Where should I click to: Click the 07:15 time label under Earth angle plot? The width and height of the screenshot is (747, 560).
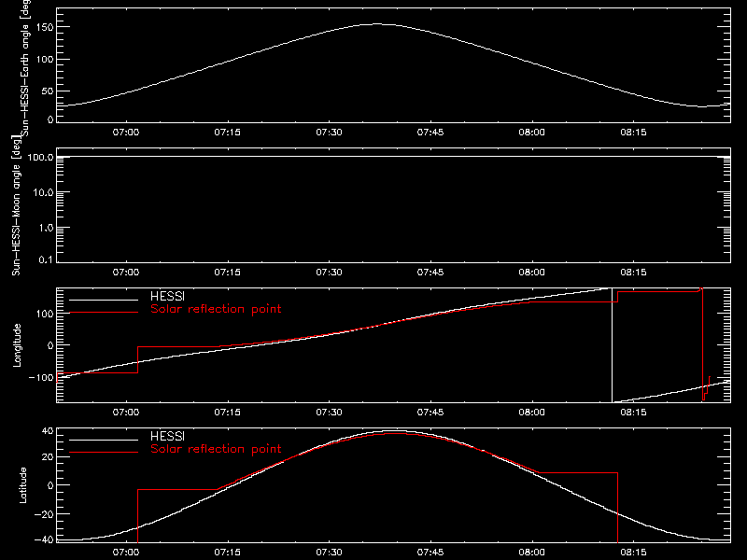tap(227, 132)
